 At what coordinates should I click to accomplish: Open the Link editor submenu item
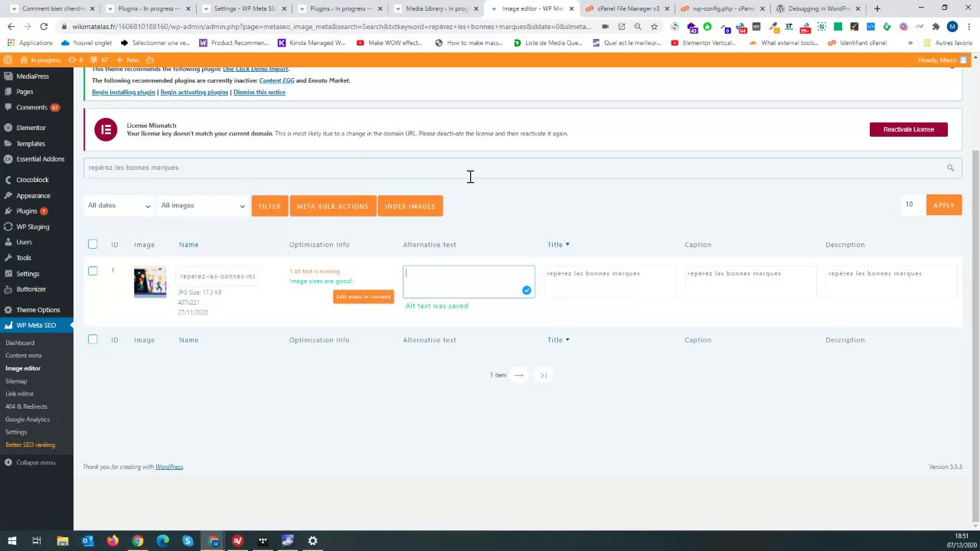point(20,393)
